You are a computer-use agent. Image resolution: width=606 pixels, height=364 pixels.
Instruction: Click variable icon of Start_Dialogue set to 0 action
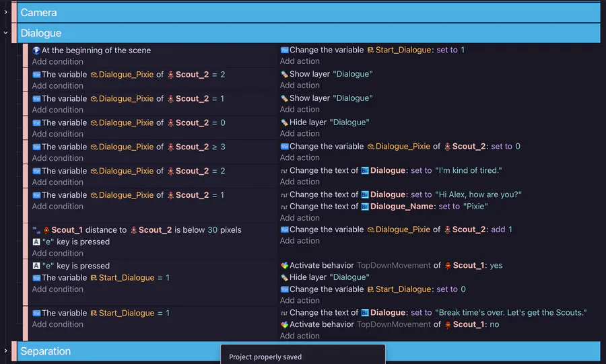coord(284,289)
